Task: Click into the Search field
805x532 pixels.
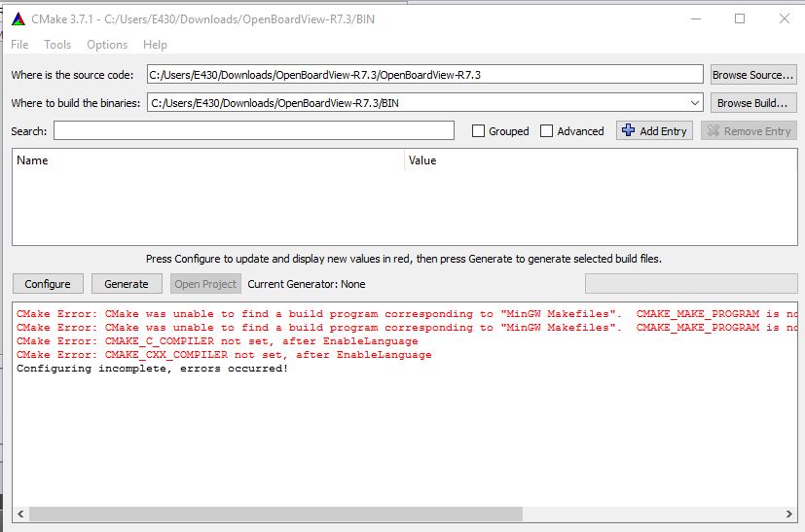Action: point(254,130)
